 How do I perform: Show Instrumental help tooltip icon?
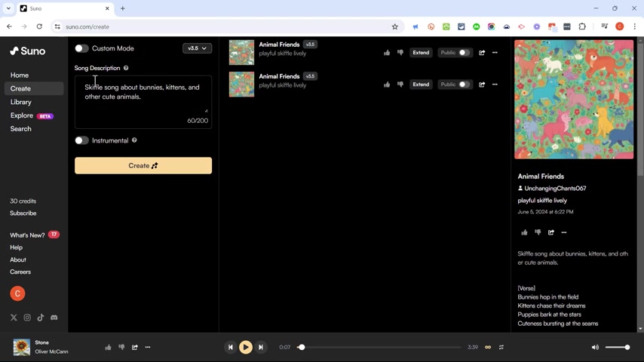(x=134, y=140)
